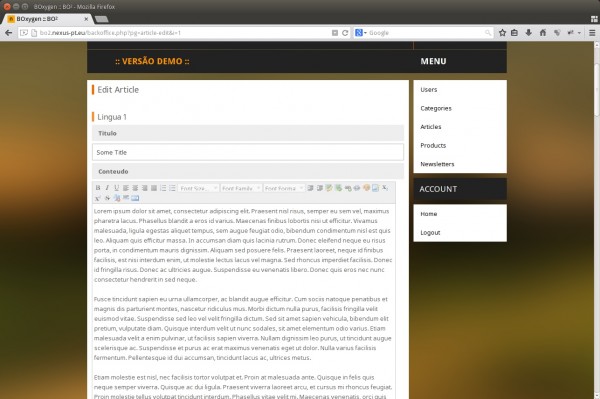Indent the paragraph in the editor
Screen dimensions: 600x399
310,188
